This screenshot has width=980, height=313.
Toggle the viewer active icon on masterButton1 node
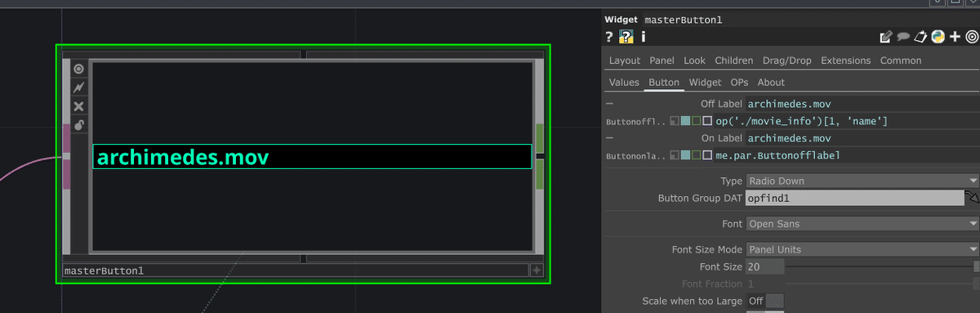(78, 69)
